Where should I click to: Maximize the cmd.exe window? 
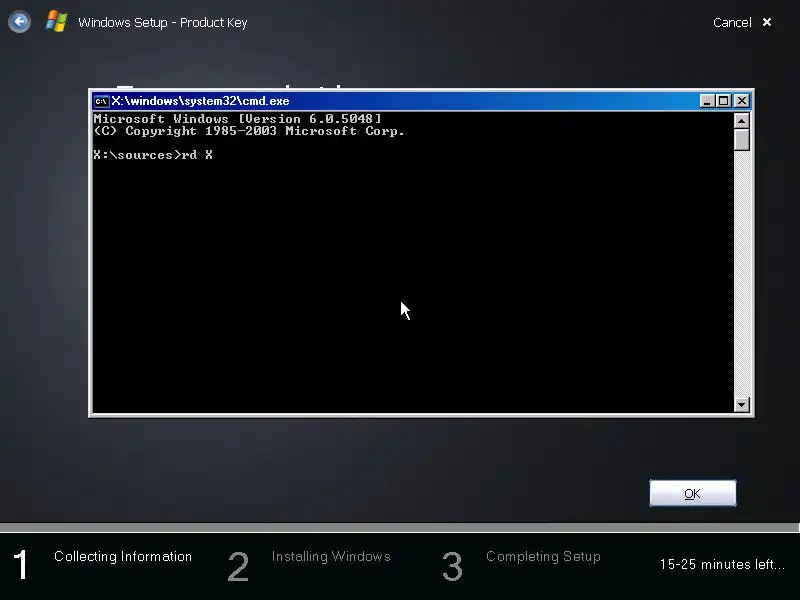723,101
